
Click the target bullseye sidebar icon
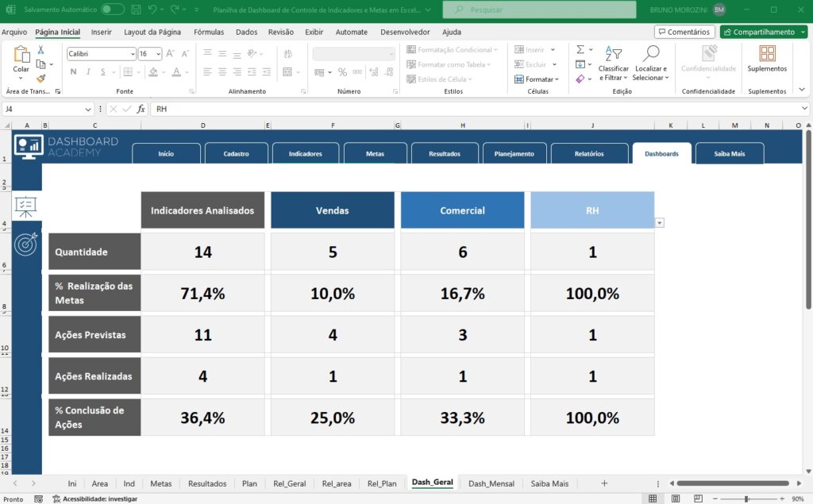26,244
